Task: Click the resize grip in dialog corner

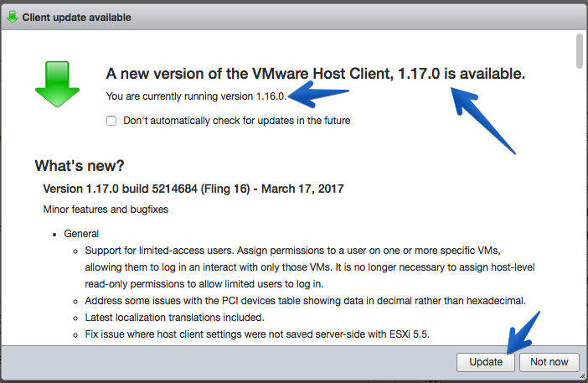Action: (582, 375)
